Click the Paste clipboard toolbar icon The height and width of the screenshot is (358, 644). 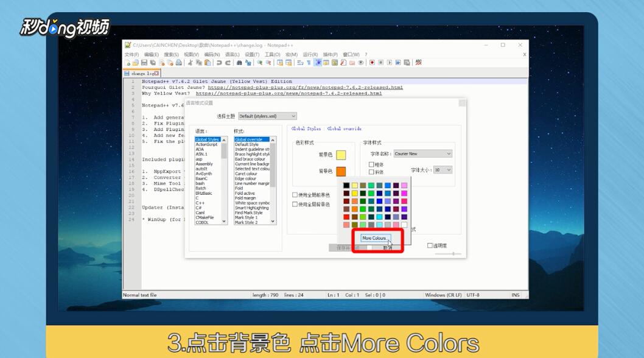click(208, 63)
